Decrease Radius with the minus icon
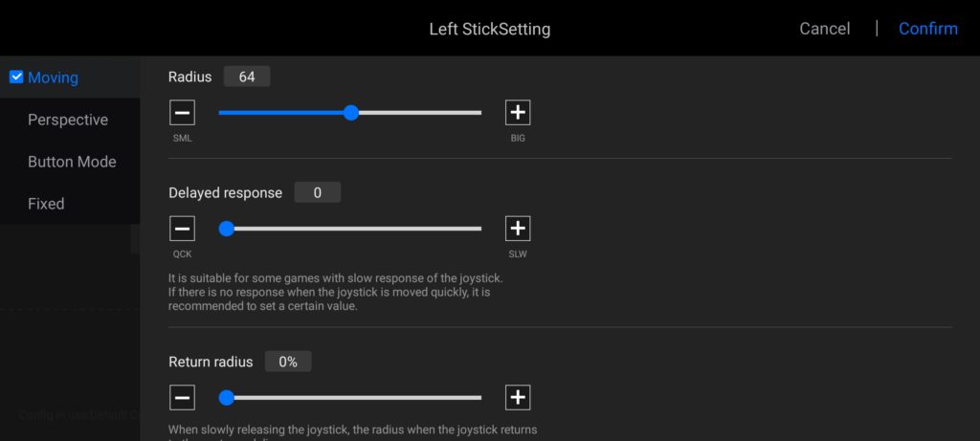The height and width of the screenshot is (441, 980). (182, 113)
